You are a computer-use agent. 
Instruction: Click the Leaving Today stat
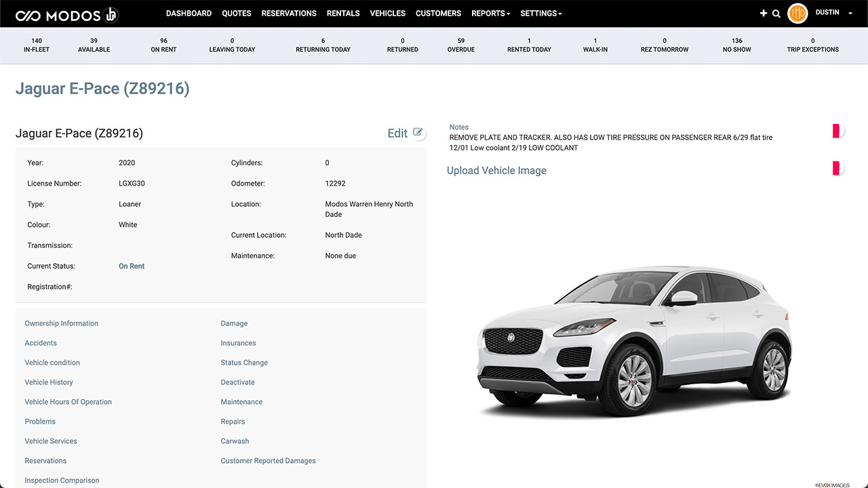click(x=232, y=45)
